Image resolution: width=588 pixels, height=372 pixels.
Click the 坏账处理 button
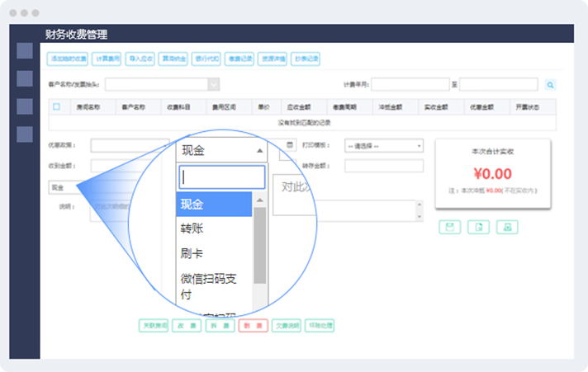click(320, 326)
